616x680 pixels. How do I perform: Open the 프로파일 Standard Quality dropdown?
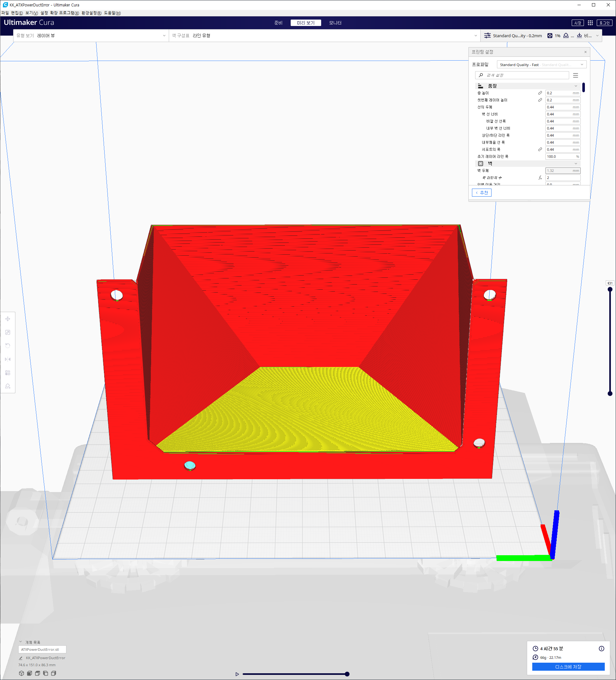(x=542, y=65)
